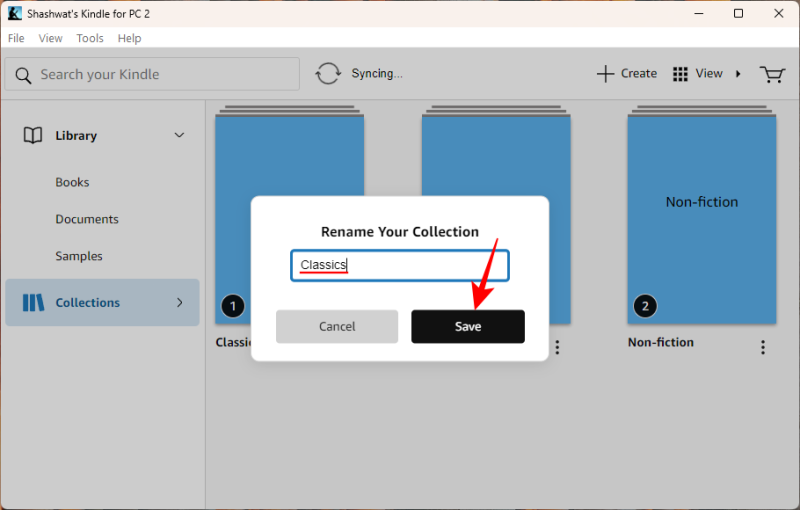Open three-dot menu of middle collection

pyautogui.click(x=557, y=347)
